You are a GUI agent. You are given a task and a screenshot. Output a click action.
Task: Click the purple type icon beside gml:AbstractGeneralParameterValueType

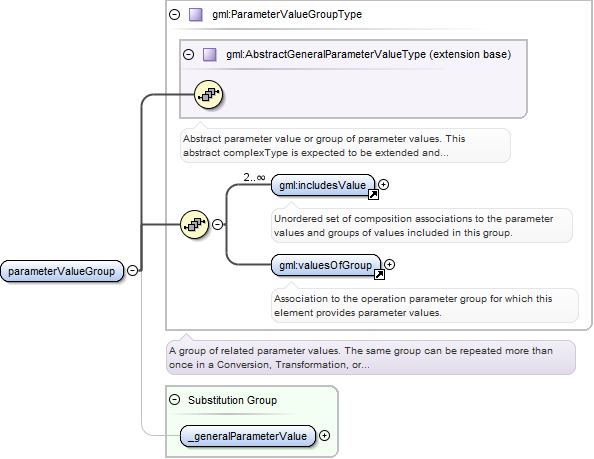pos(209,55)
